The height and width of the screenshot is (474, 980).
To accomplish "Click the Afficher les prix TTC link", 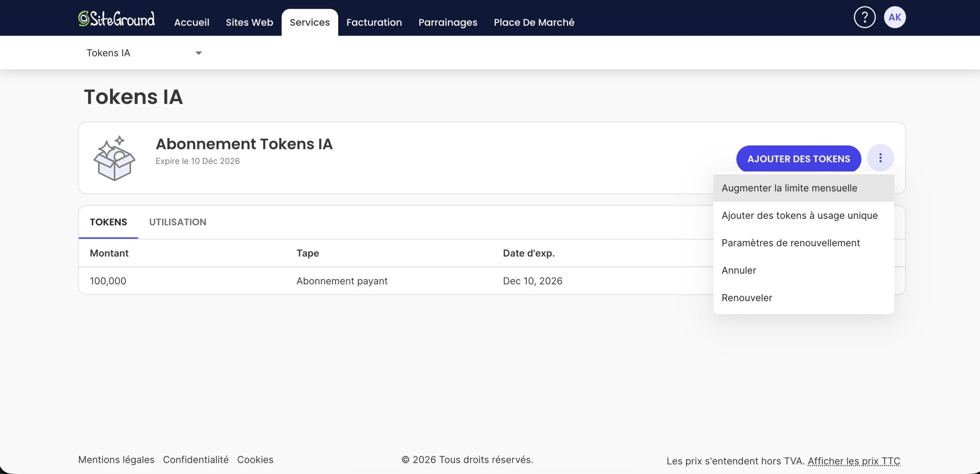I will pos(854,461).
